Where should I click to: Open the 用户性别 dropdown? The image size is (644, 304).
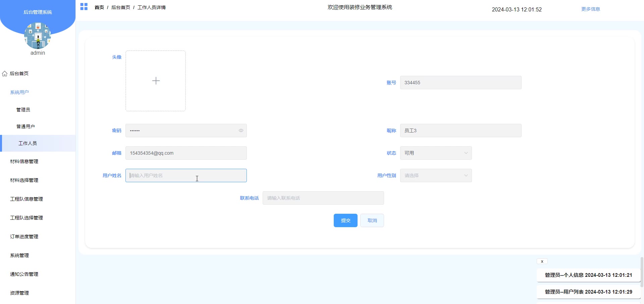(x=436, y=175)
